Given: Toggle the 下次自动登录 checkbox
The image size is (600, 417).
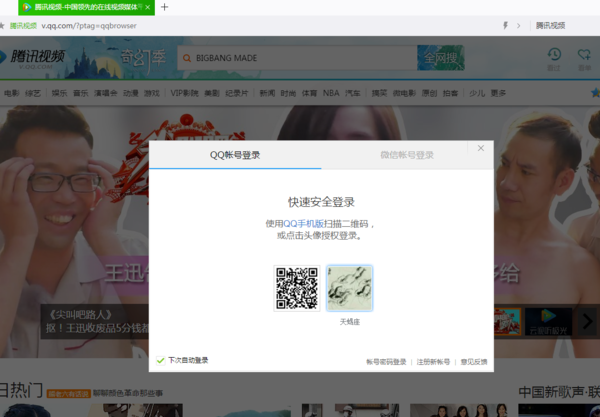Looking at the screenshot, I should (x=161, y=360).
